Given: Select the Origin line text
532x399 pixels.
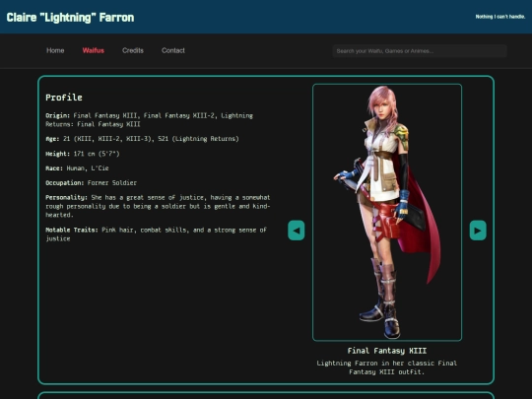Looking at the screenshot, I should (150, 120).
